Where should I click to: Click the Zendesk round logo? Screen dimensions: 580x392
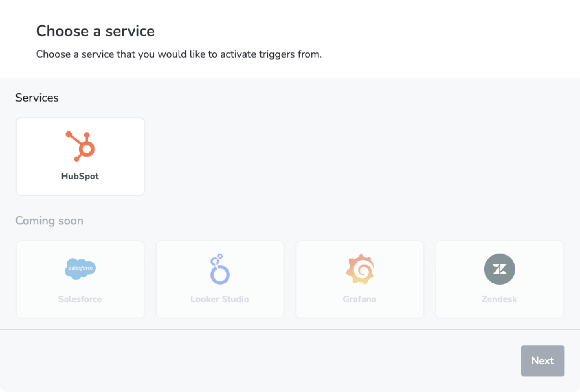point(499,269)
